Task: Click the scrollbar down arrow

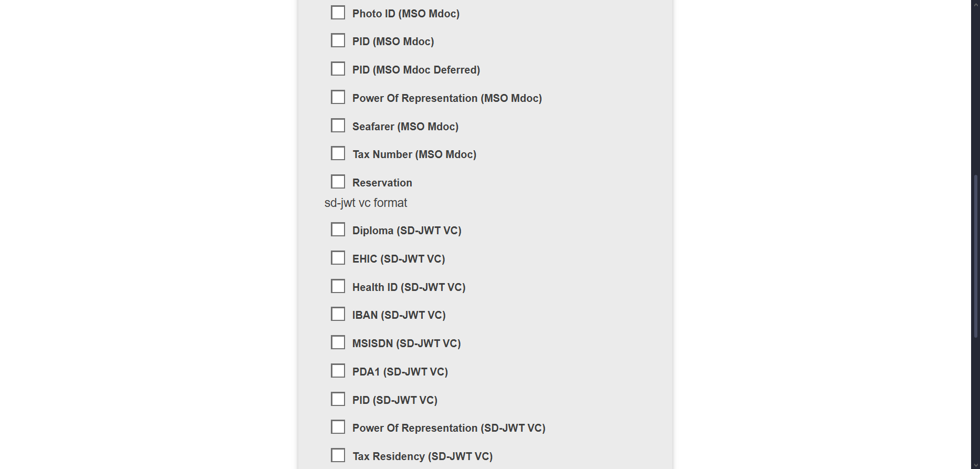Action: tap(976, 465)
